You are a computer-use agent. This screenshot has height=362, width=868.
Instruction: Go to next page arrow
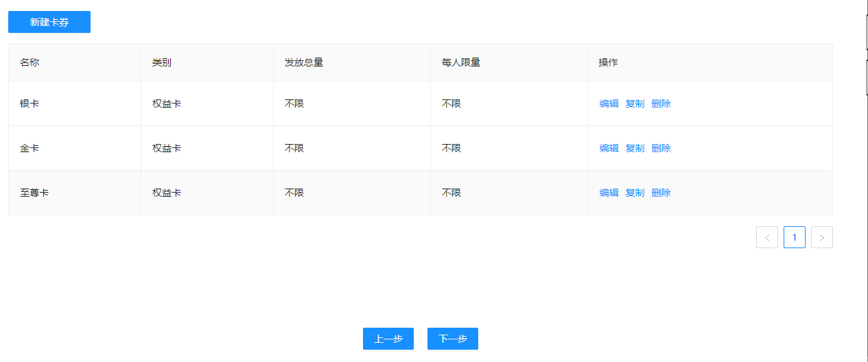click(x=821, y=237)
